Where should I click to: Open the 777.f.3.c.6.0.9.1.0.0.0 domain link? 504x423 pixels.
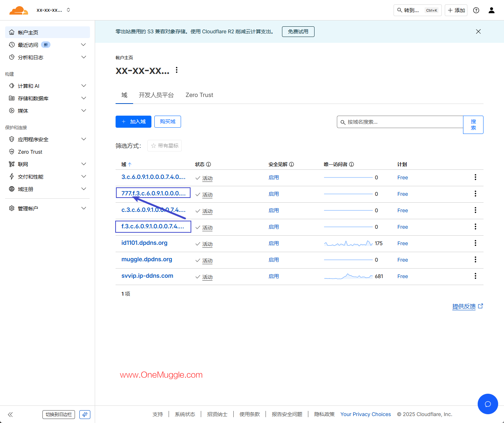[153, 193]
